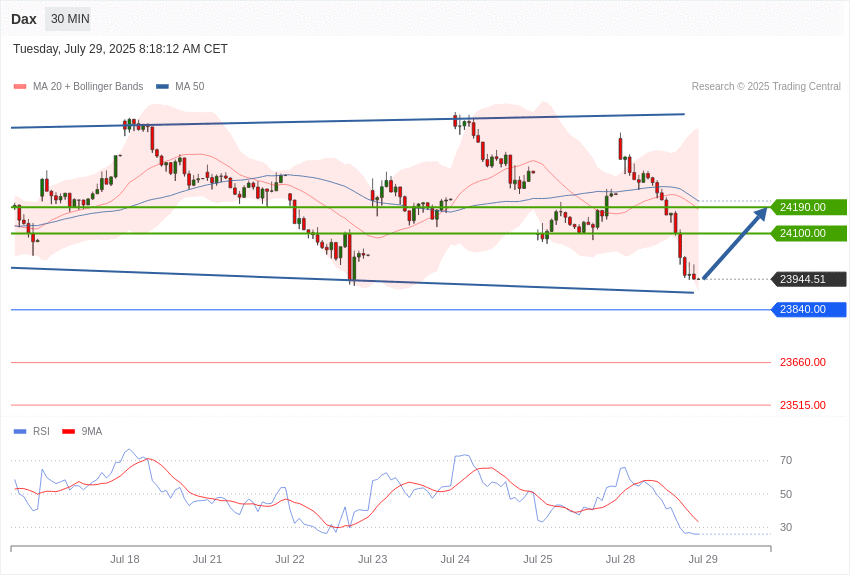This screenshot has height=576, width=850.
Task: Click the 23515.00 red support label
Action: point(803,405)
